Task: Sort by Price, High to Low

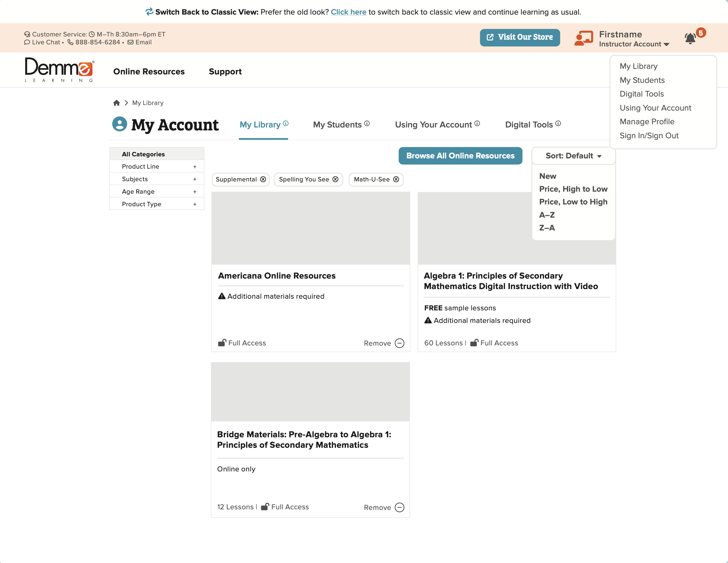Action: [573, 189]
